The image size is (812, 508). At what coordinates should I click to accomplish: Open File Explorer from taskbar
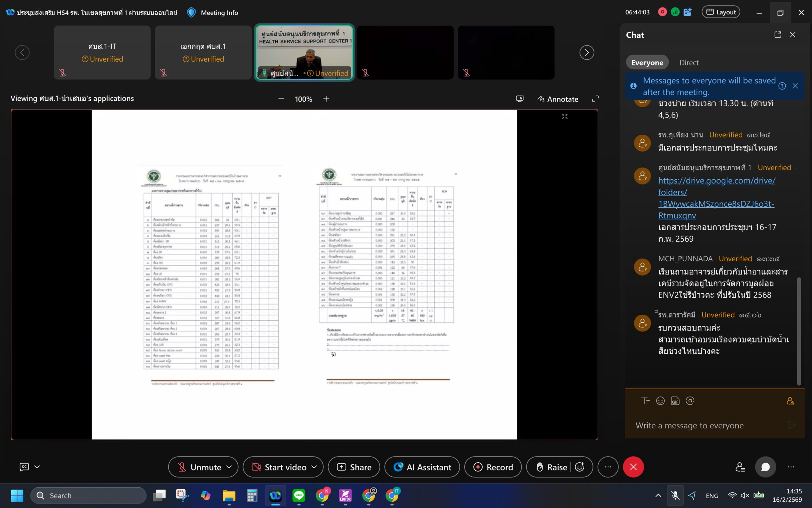pos(229,496)
